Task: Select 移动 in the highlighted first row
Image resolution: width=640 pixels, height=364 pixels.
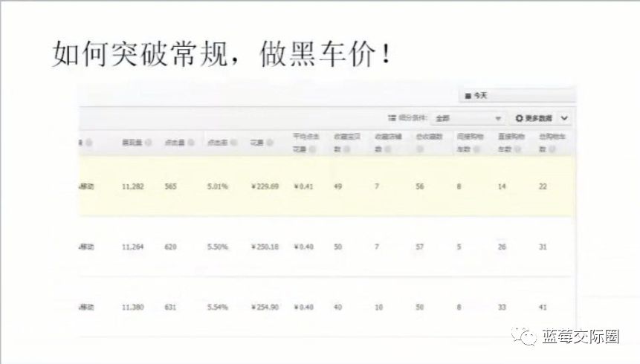Action: 86,186
